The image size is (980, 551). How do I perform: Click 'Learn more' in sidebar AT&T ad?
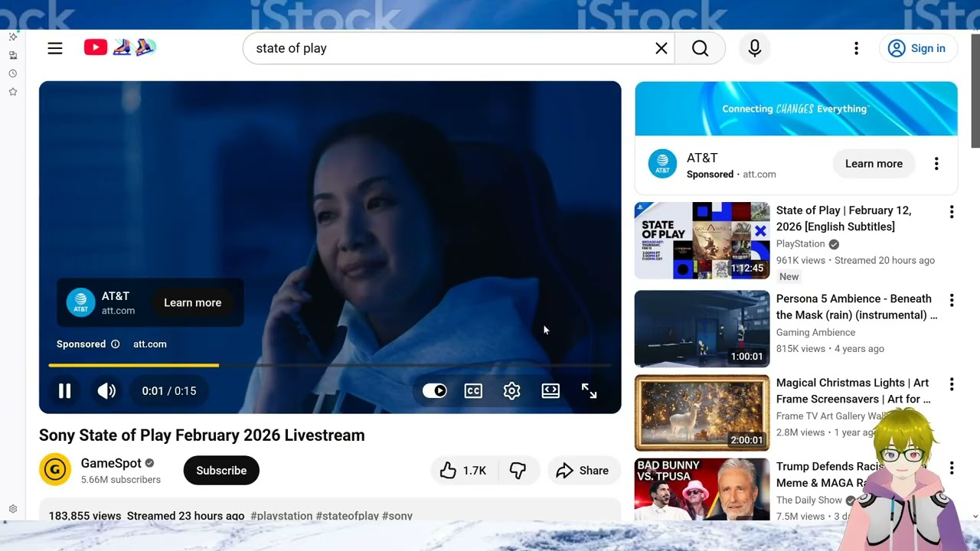[x=874, y=164]
